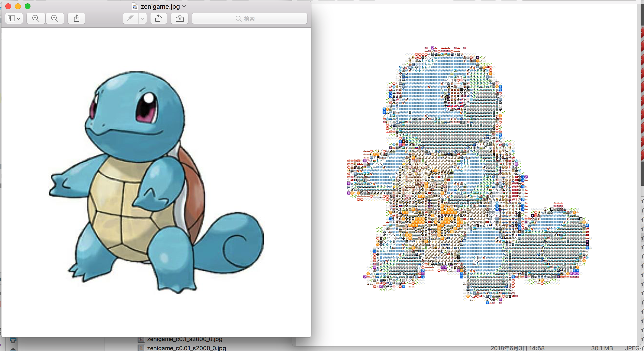Open the sidebar view menu in Preview
This screenshot has height=351, width=644.
point(14,18)
